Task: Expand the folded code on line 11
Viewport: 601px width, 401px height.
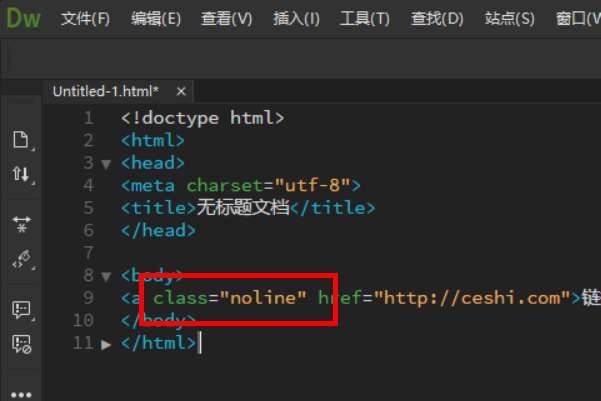Action: coord(106,344)
